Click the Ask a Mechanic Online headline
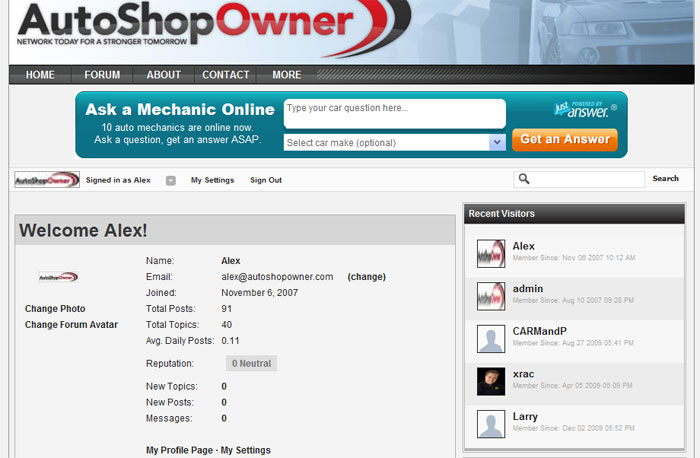Image resolution: width=700 pixels, height=458 pixels. pos(180,109)
